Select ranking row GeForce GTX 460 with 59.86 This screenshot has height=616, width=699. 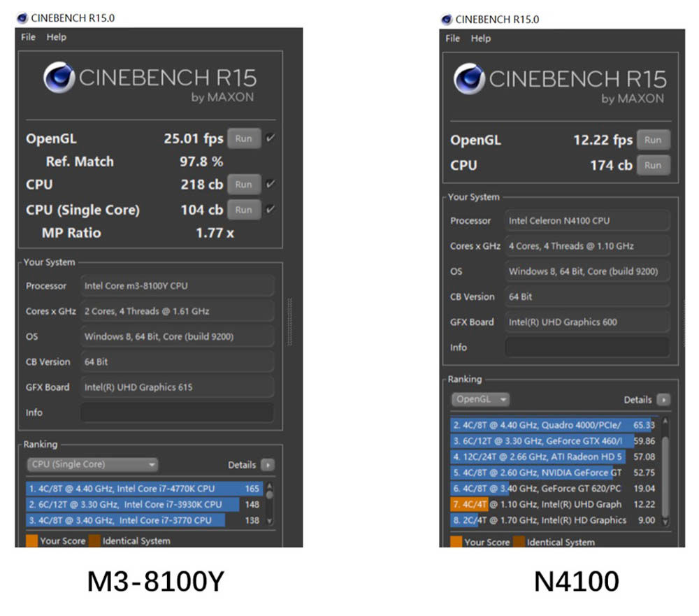click(x=554, y=441)
